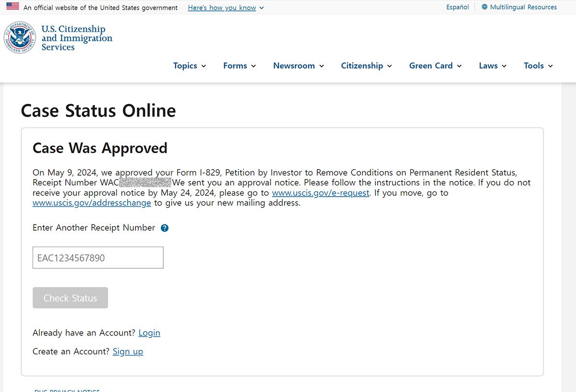Open the www.uscis.gov/addresschange link

[x=92, y=203]
